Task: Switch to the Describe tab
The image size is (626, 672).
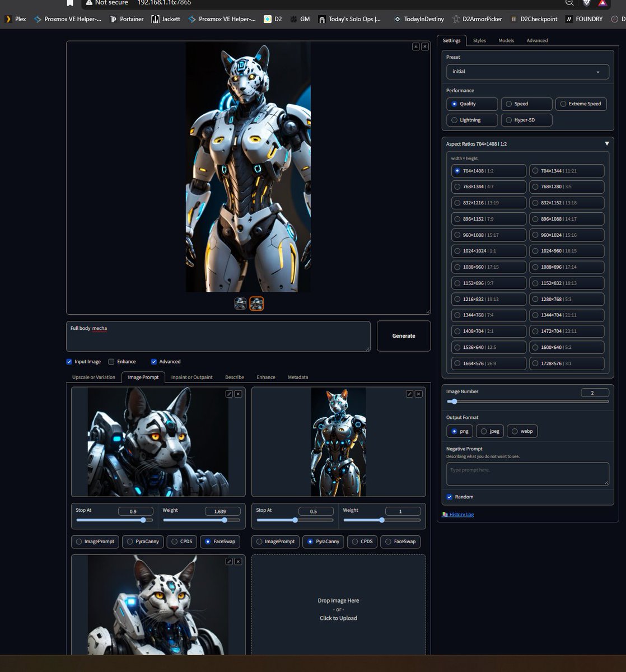Action: click(235, 377)
